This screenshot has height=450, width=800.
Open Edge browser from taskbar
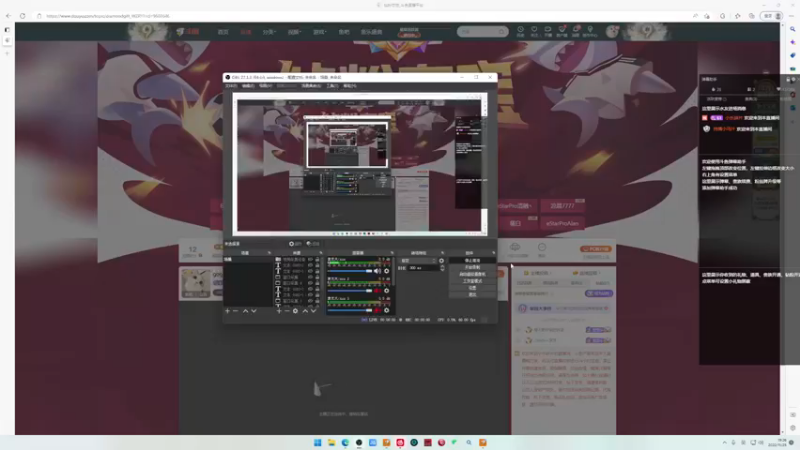click(x=345, y=442)
